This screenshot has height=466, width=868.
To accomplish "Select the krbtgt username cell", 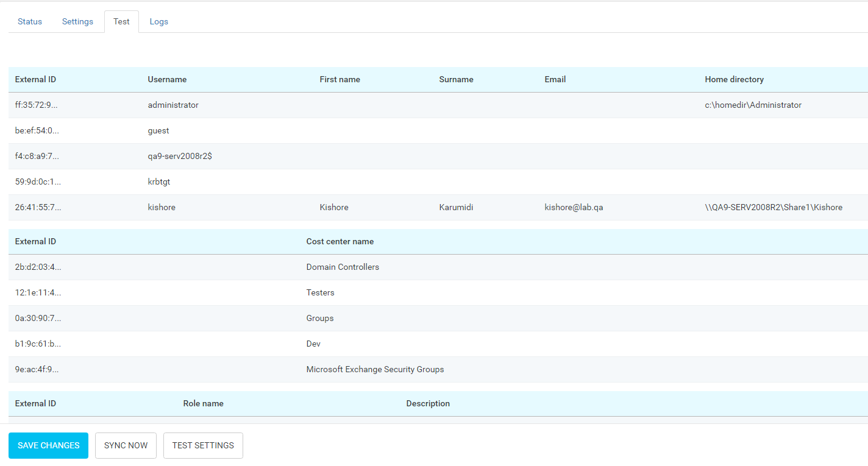I will click(x=158, y=182).
